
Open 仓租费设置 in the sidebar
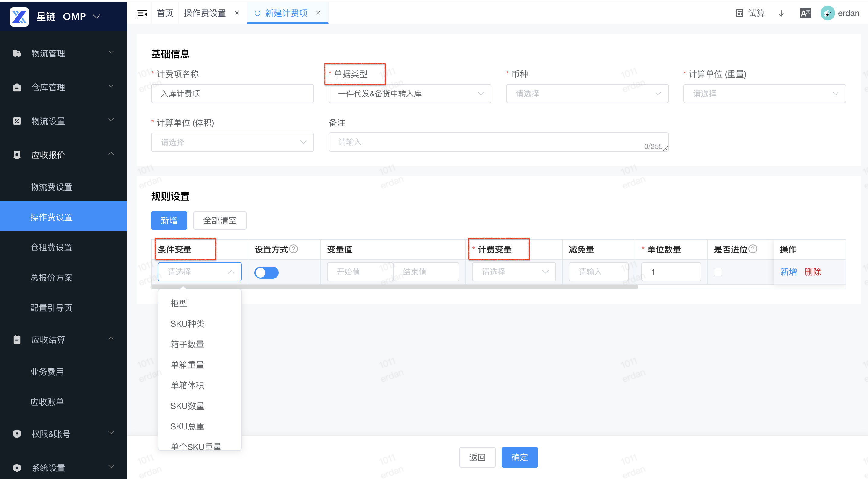(x=63, y=247)
